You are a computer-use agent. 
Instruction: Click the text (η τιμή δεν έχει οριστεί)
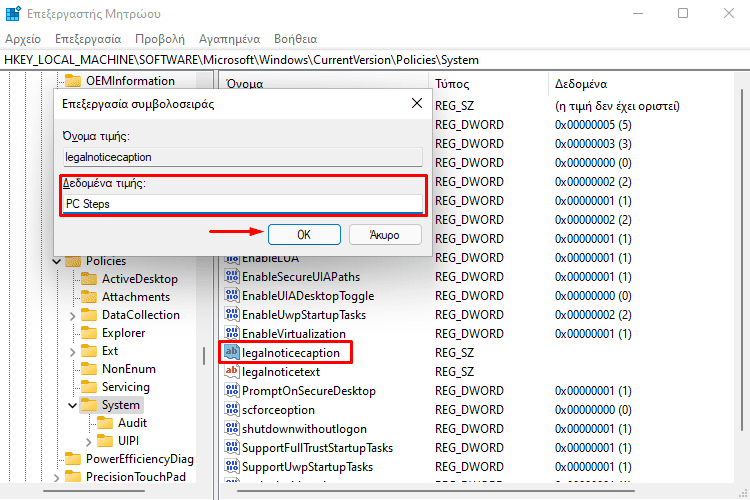[617, 106]
